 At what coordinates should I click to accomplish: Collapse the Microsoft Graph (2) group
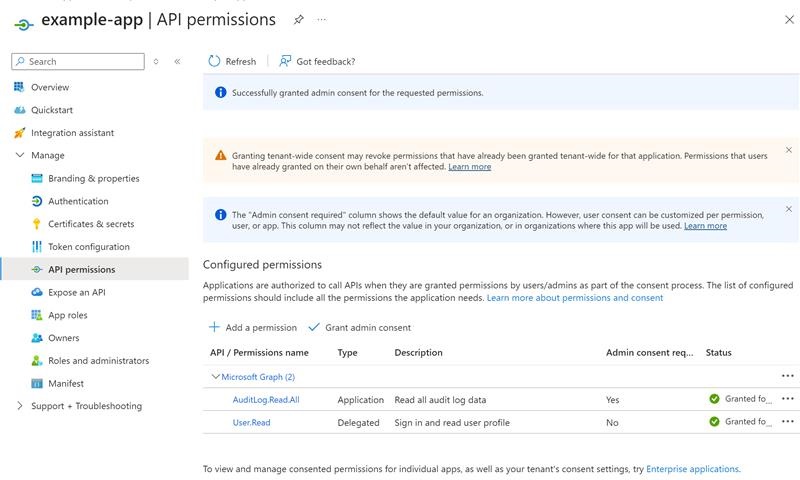(x=215, y=377)
